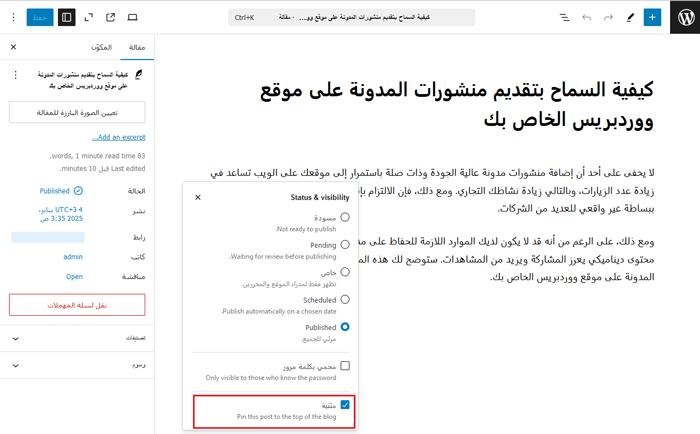The image size is (700, 434).
Task: Open the device preview laptop icon
Action: tap(133, 17)
